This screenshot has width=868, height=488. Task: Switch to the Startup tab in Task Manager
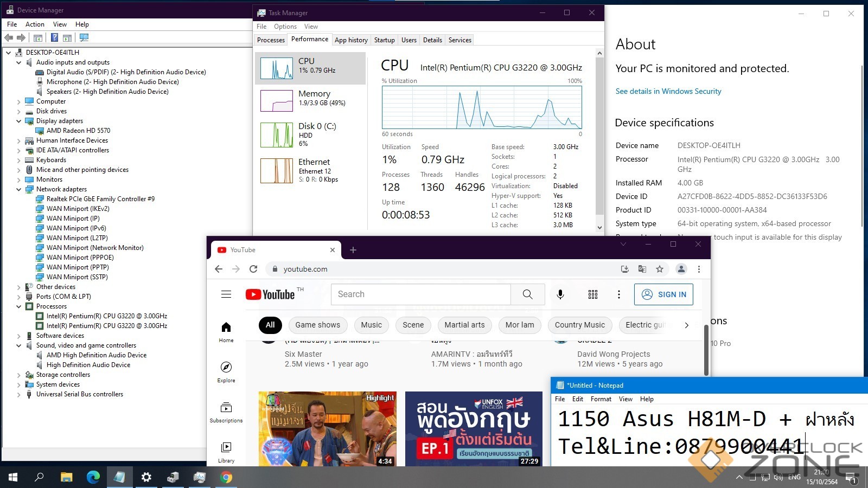click(x=384, y=40)
